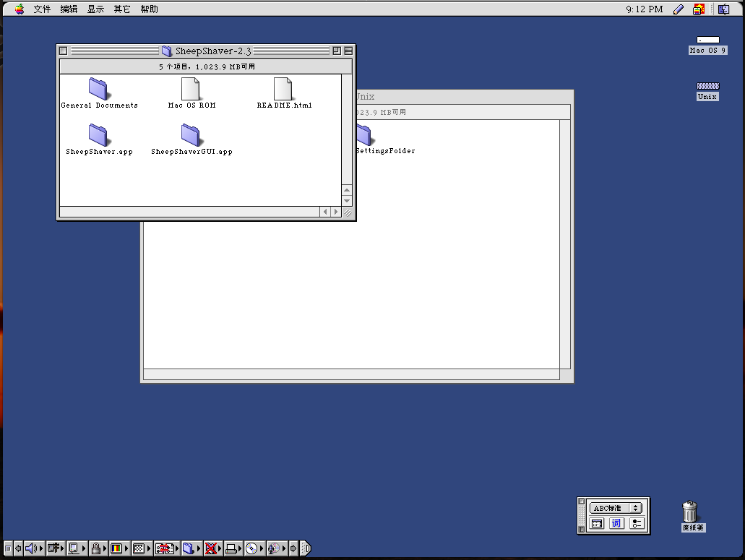Click the red flag Apple menu bar icon
745x560 pixels.
699,9
